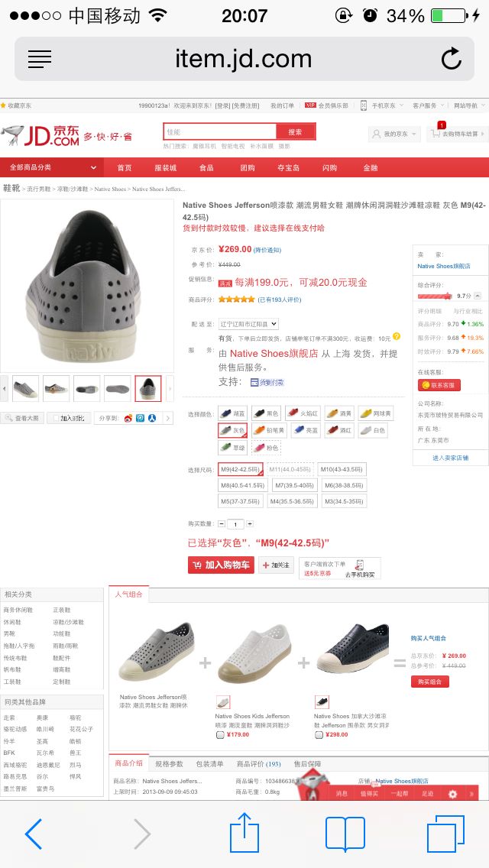
Task: Open the 团购 navigation menu item
Action: (248, 167)
